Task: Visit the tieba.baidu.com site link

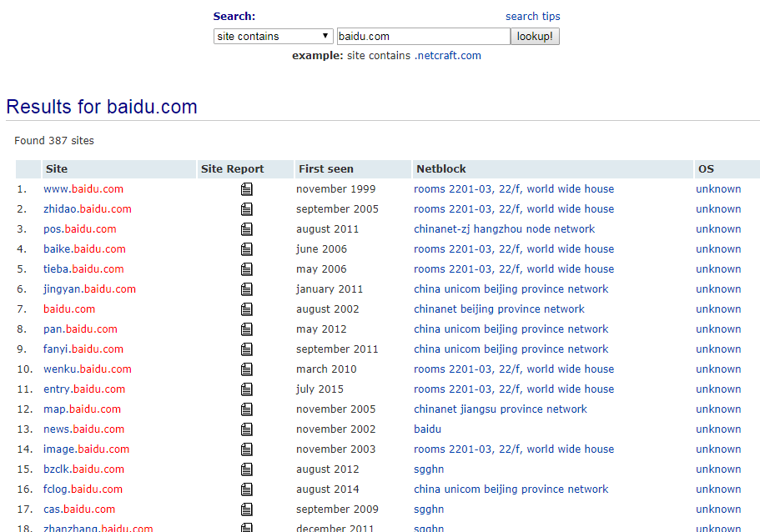Action: click(x=83, y=269)
